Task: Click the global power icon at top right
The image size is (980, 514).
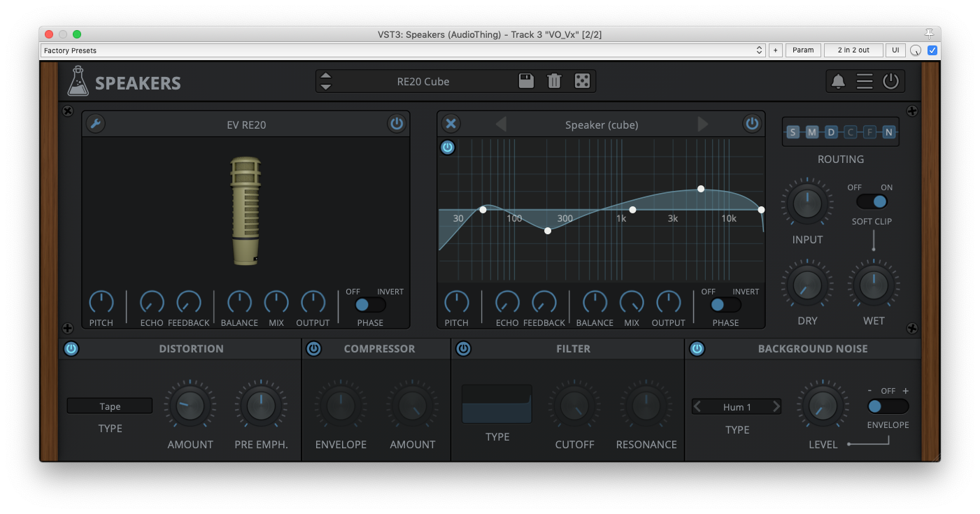Action: pyautogui.click(x=890, y=80)
